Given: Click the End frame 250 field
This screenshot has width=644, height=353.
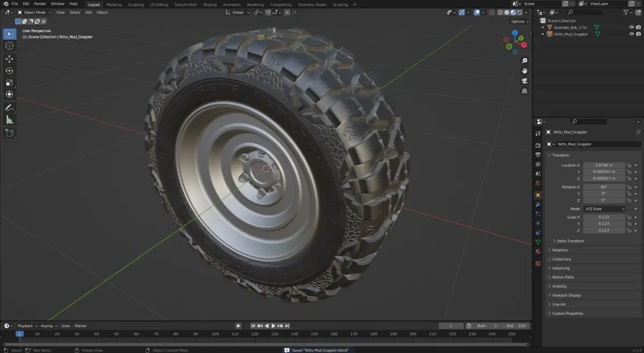Looking at the screenshot, I should click(x=516, y=326).
